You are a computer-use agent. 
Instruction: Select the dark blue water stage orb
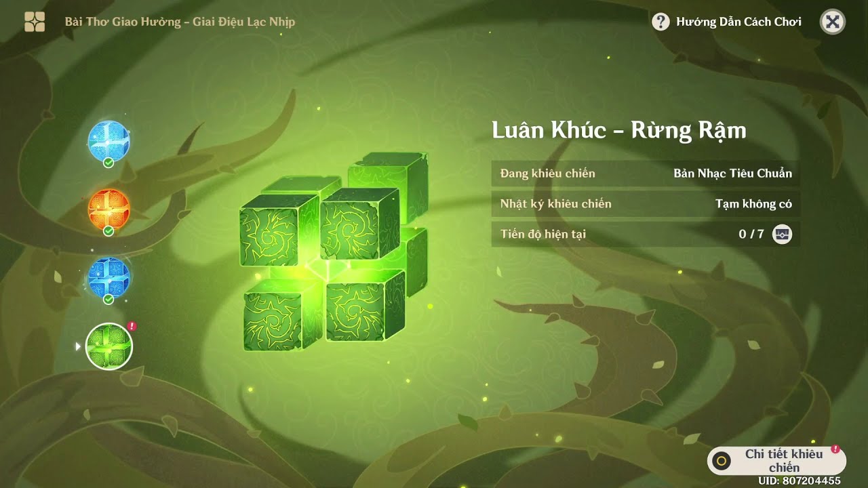coord(108,277)
